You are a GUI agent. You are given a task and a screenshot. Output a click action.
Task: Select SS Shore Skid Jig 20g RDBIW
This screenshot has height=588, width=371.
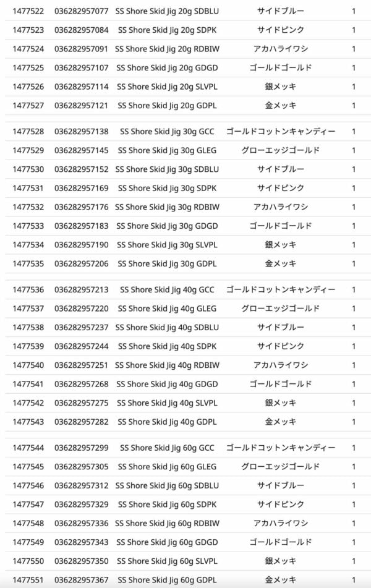click(x=168, y=49)
